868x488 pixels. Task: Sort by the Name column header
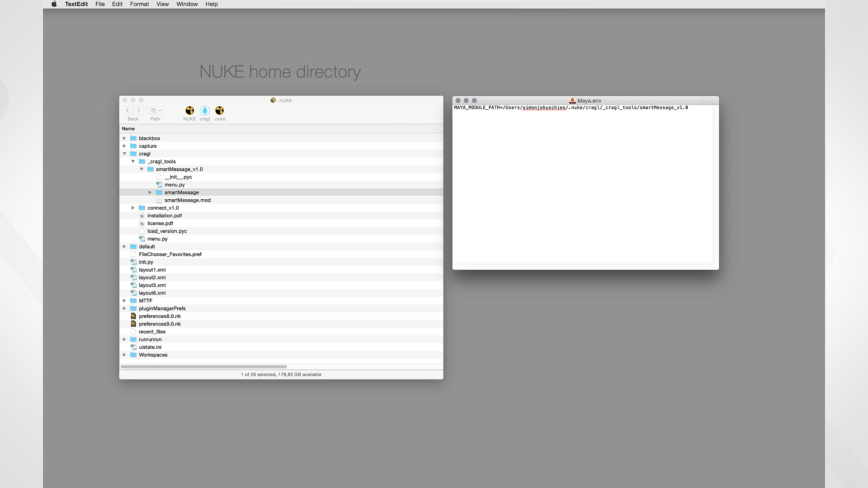(128, 129)
